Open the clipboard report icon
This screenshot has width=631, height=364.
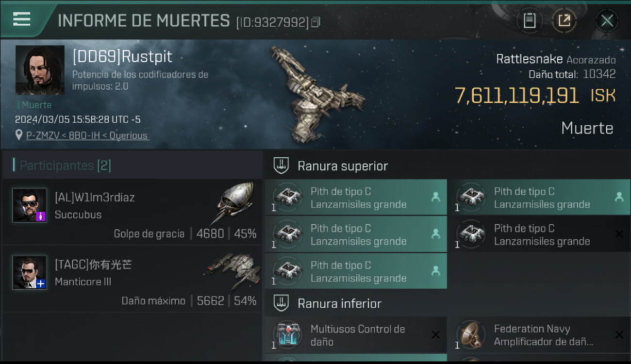[529, 21]
